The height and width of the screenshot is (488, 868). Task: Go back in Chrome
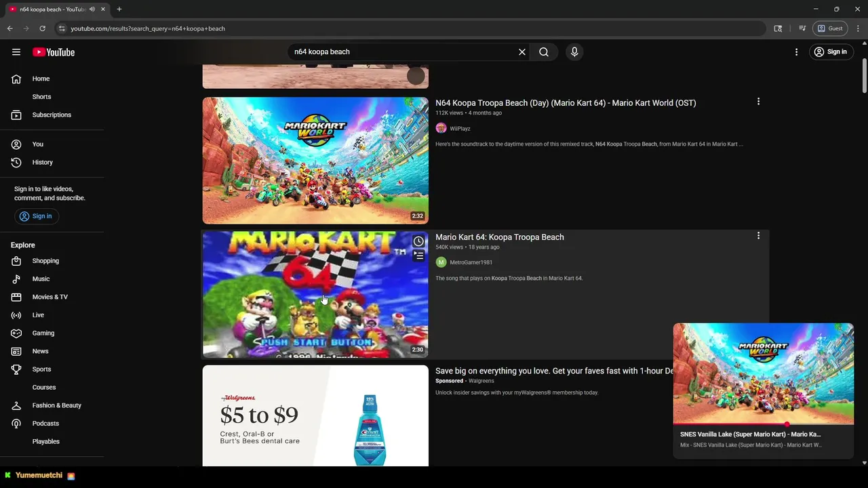10,28
